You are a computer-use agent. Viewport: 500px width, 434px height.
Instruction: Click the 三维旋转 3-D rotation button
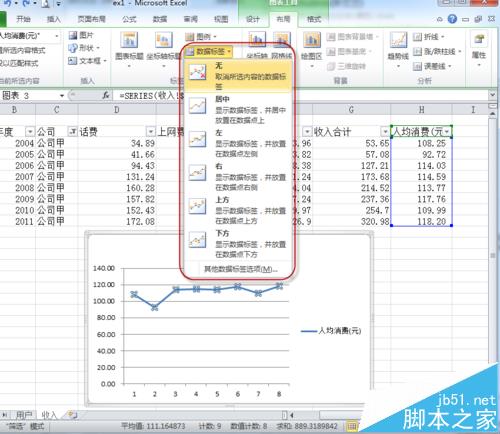(346, 66)
